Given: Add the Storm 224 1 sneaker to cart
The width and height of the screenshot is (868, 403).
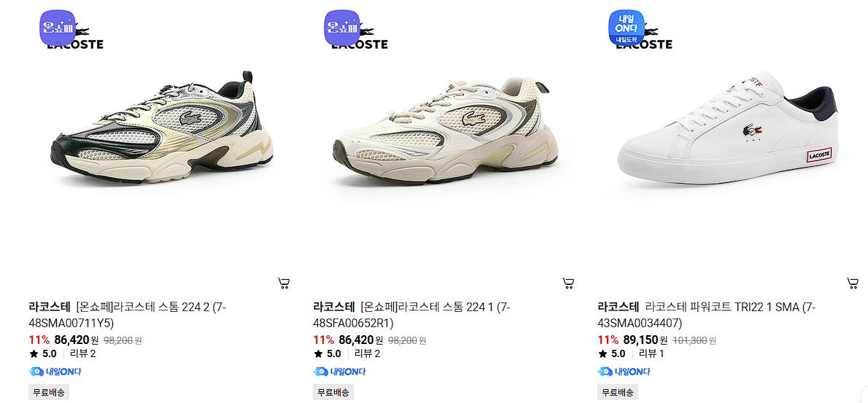Looking at the screenshot, I should click(x=568, y=283).
